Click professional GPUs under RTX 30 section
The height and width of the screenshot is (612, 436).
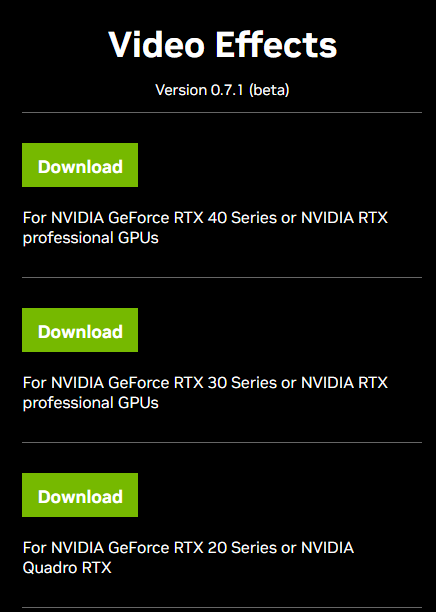click(91, 403)
